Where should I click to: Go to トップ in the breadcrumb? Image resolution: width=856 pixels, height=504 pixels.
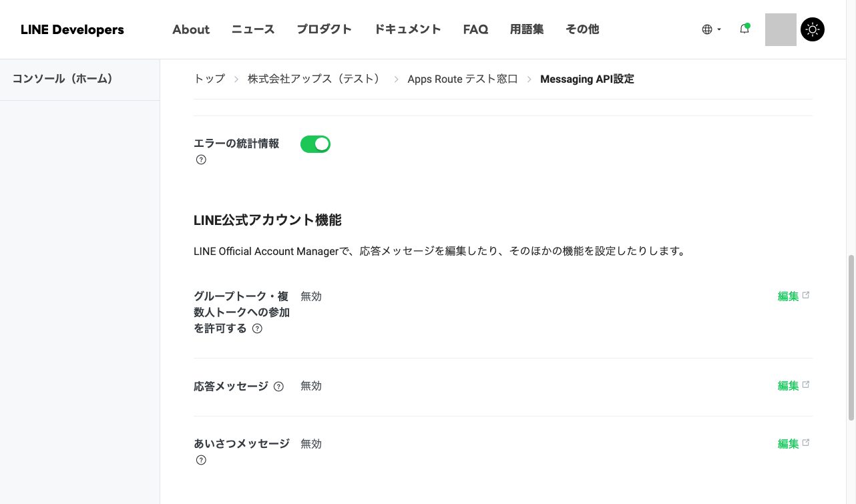point(210,79)
